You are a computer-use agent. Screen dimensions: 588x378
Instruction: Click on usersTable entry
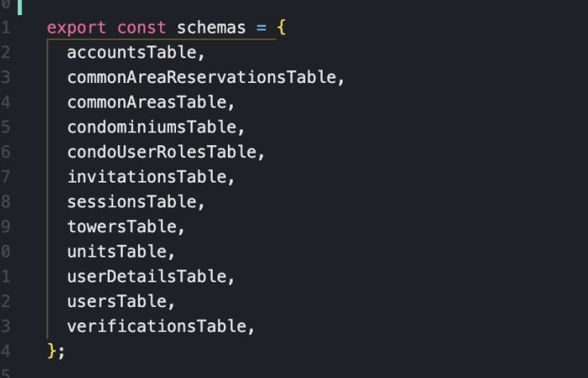(x=120, y=301)
